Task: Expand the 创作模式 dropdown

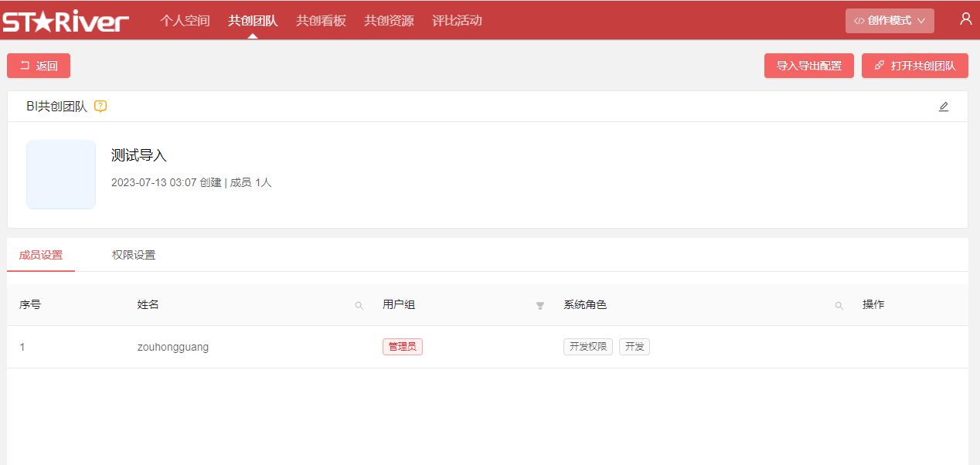Action: click(889, 21)
